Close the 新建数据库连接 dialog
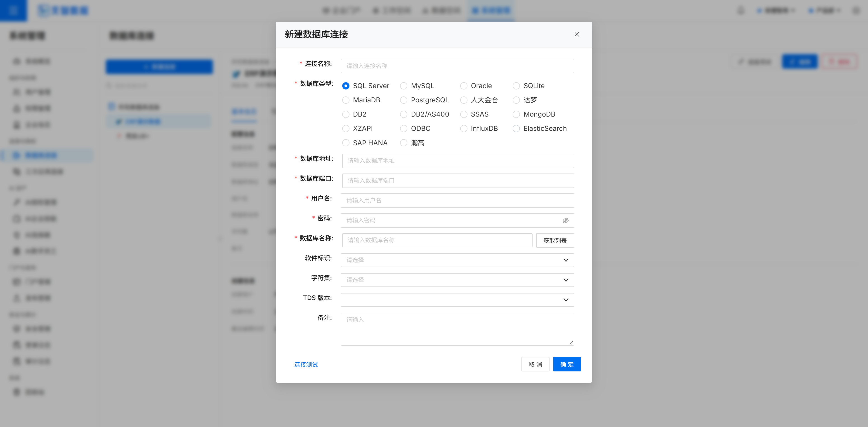Viewport: 868px width, 427px height. [577, 34]
